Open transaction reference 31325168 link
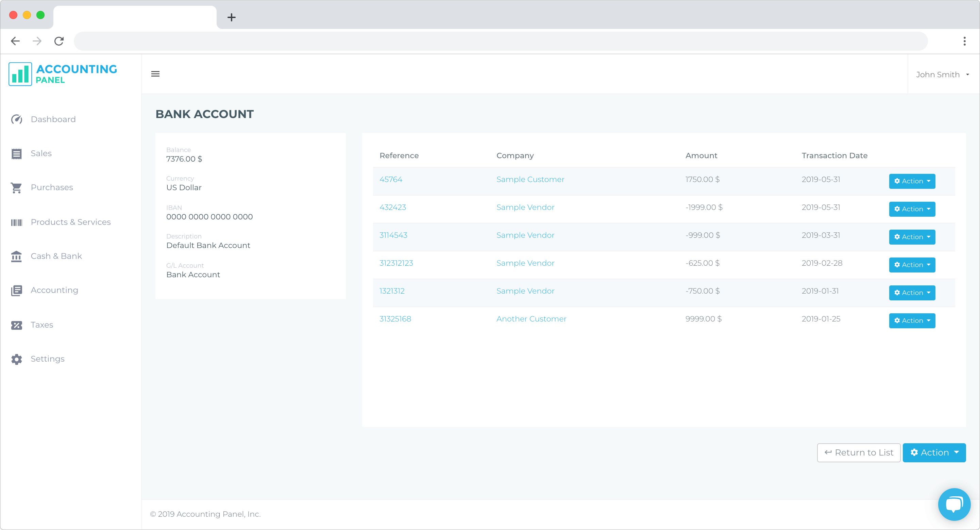Viewport: 980px width, 530px height. click(x=395, y=319)
